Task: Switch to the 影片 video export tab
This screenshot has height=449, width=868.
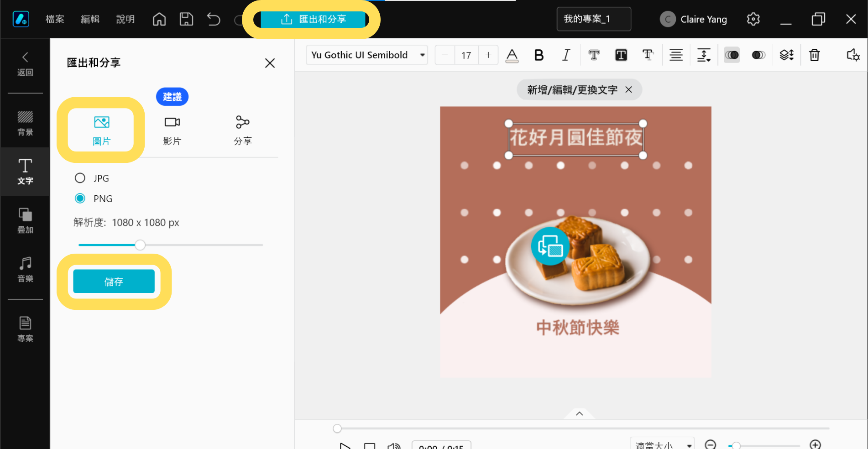Action: point(172,130)
